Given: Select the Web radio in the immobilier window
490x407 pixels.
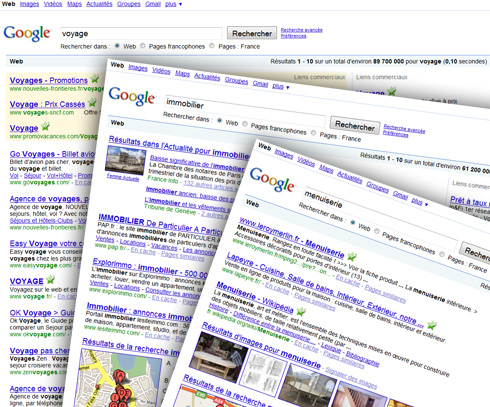Looking at the screenshot, I should point(219,120).
